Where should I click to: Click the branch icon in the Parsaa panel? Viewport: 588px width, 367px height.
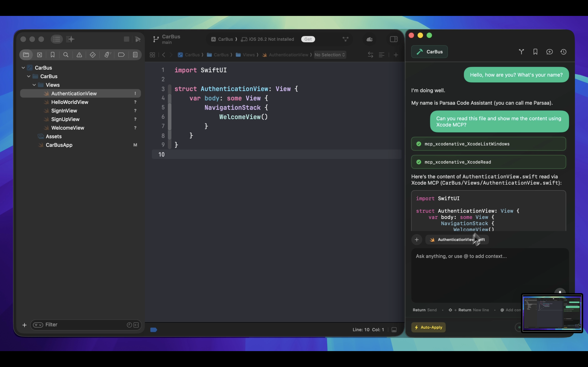coord(521,52)
